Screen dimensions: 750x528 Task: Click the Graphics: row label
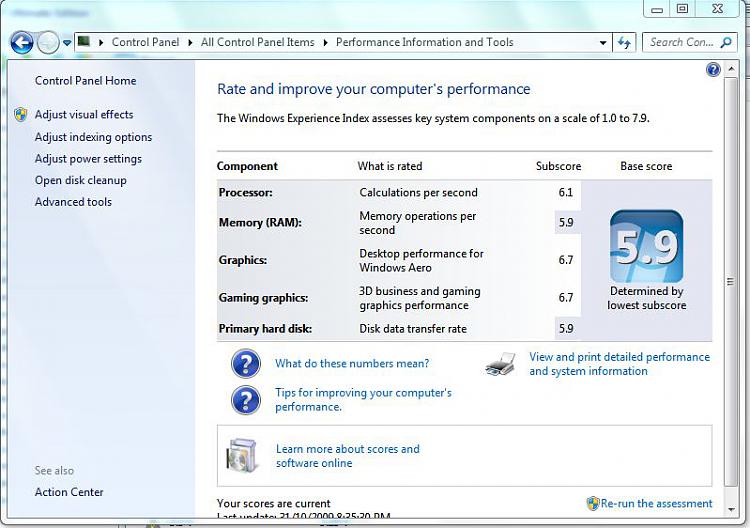pyautogui.click(x=243, y=260)
